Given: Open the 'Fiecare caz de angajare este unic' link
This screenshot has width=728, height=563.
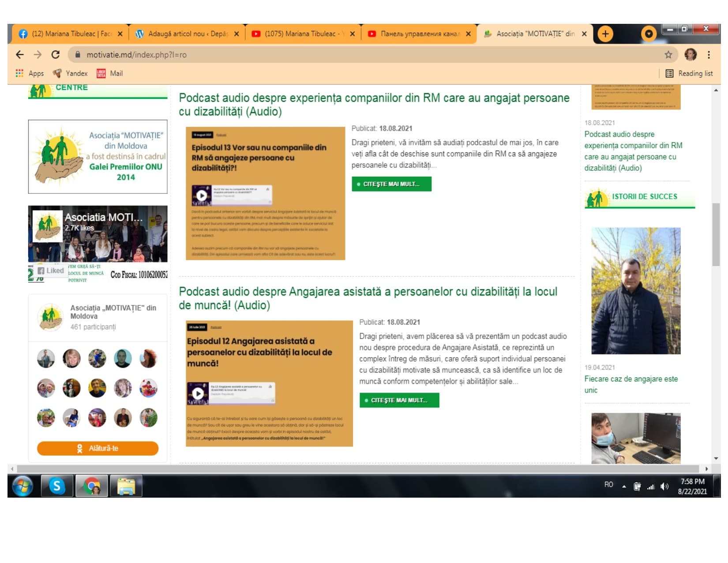Looking at the screenshot, I should point(631,384).
